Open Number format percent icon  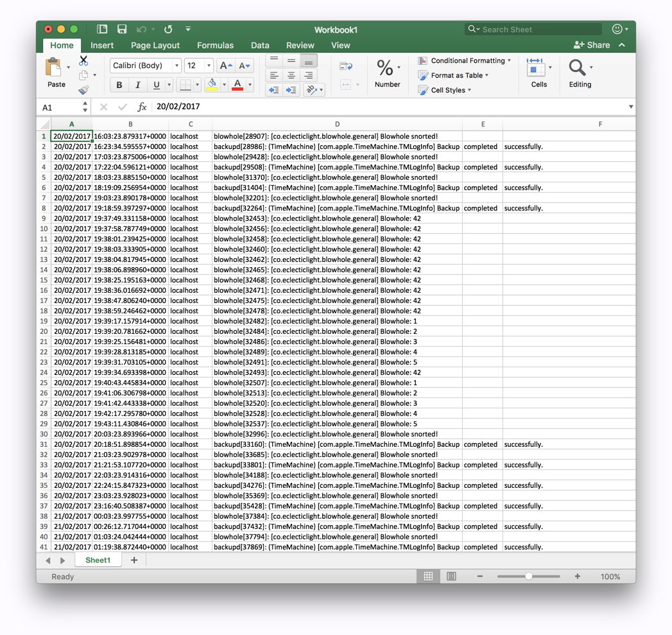pyautogui.click(x=385, y=68)
